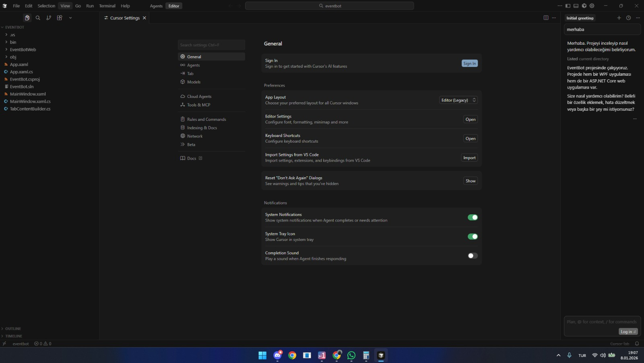The width and height of the screenshot is (644, 363).
Task: Open Tools & MCP settings
Action: 211,105
